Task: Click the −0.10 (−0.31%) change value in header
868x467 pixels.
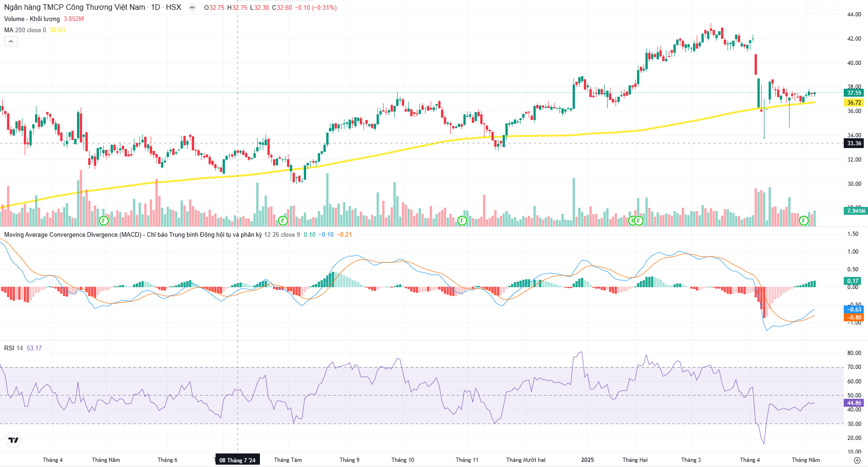Action: point(316,7)
